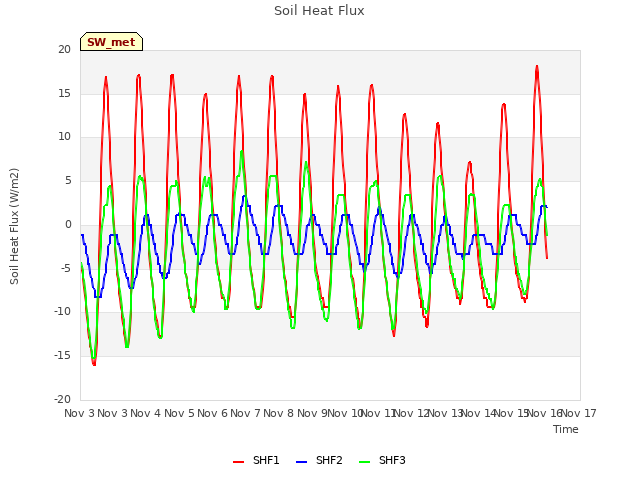Viewport: 640px width, 480px height.
Task: Click the y-axis tick label -20
Action: pyautogui.click(x=62, y=399)
